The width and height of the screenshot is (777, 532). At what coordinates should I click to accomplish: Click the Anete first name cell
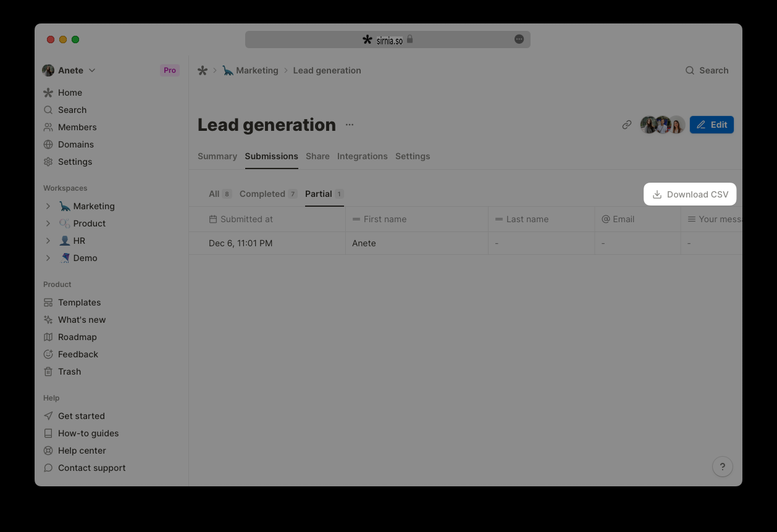pos(417,243)
